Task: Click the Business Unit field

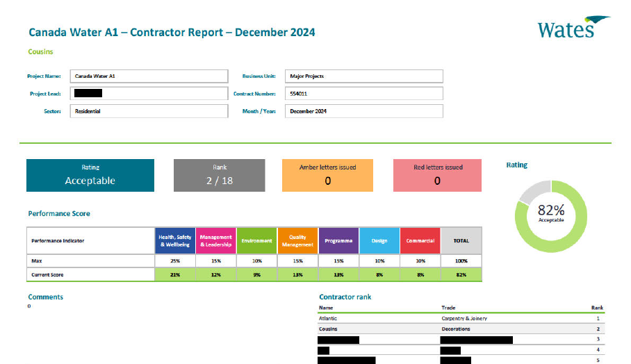Action: [363, 76]
